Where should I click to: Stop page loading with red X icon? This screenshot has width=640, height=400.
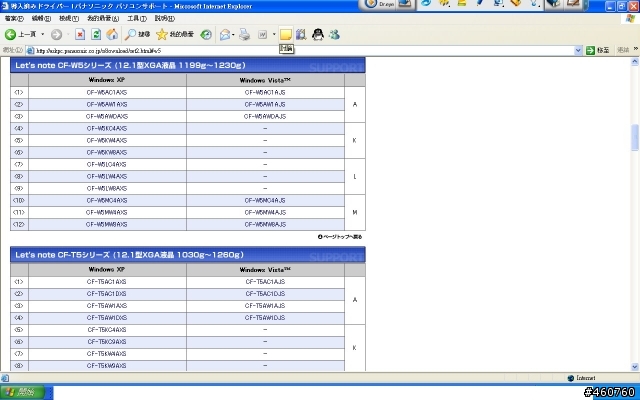pos(80,35)
